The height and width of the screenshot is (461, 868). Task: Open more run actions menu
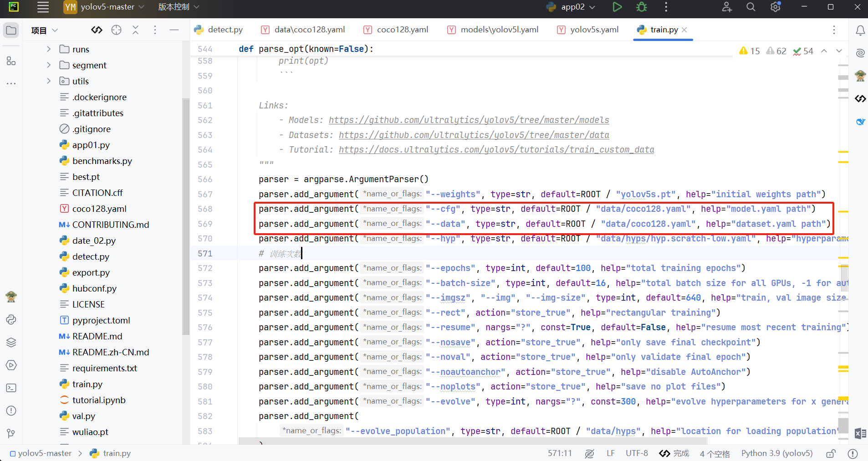pyautogui.click(x=666, y=7)
